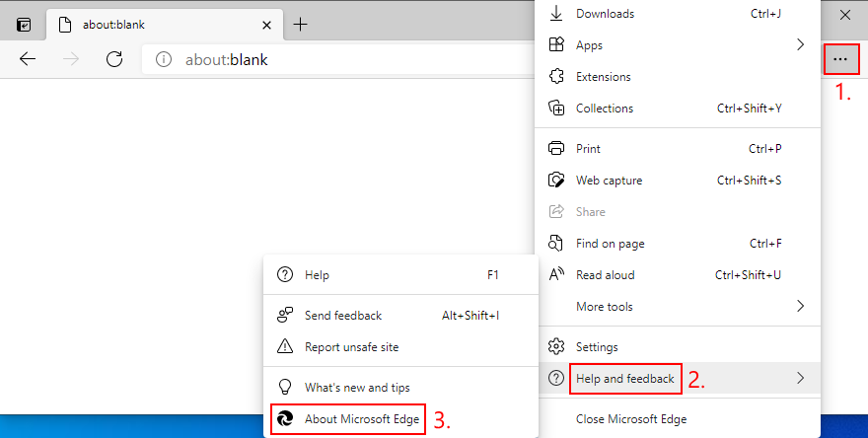Open a new tab with plus icon

(x=301, y=25)
